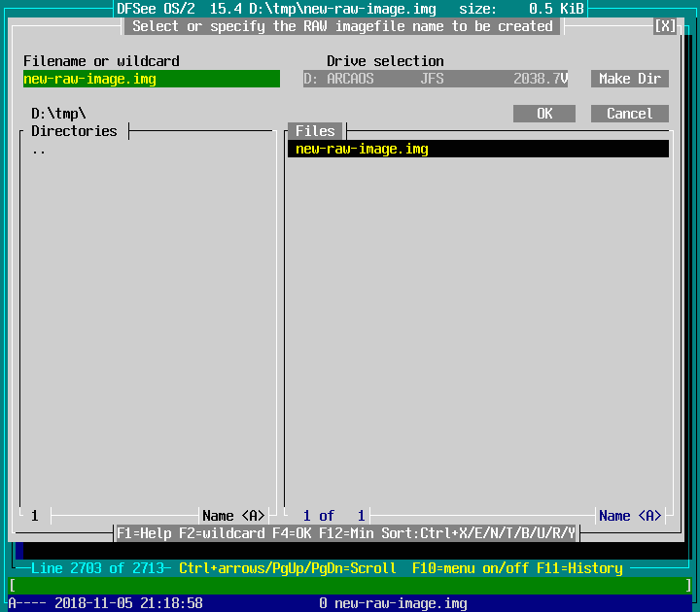Click the Cancel button
Screen dimensions: 700x612
pos(630,114)
